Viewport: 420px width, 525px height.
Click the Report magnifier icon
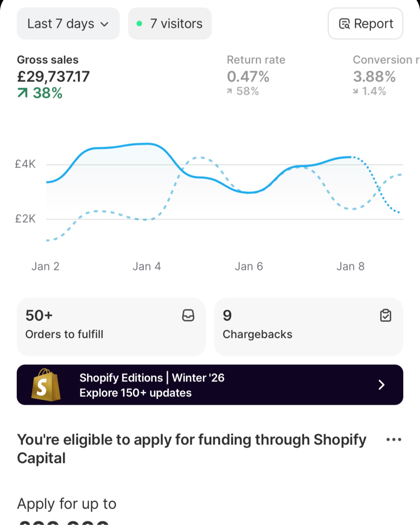(344, 24)
